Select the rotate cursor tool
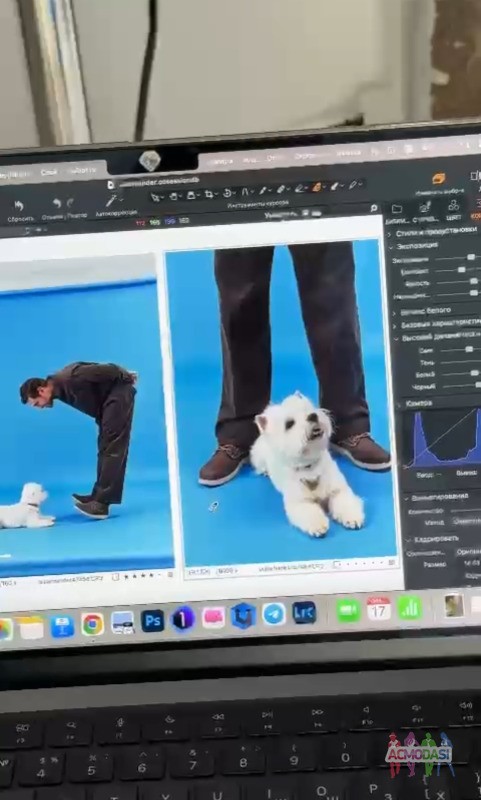 point(227,193)
